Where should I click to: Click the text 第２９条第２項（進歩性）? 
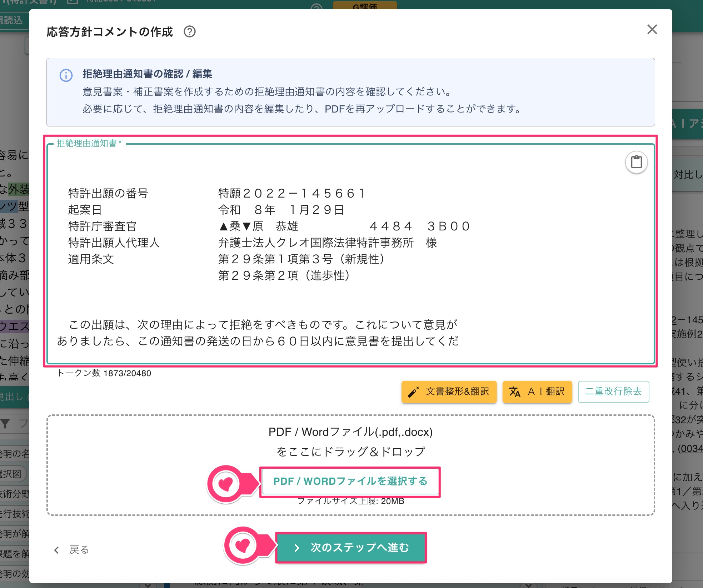pos(284,276)
